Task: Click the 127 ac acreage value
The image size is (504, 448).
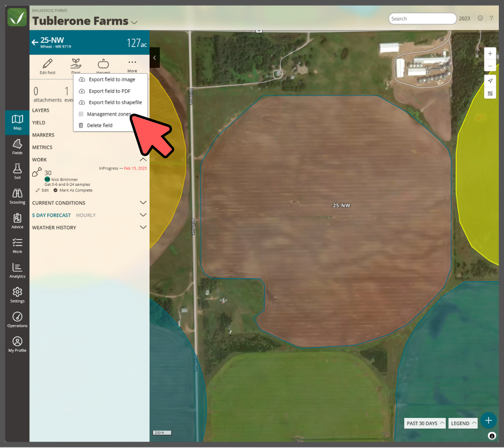Action: pyautogui.click(x=137, y=43)
